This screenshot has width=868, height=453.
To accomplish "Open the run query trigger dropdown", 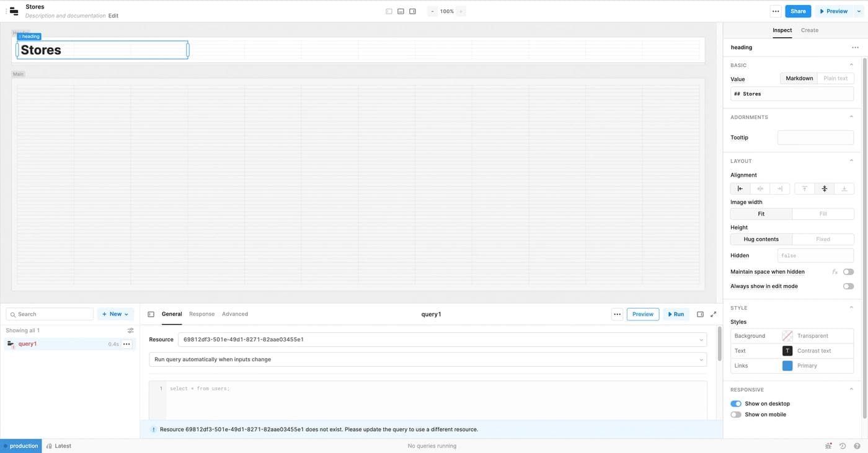I will pos(428,359).
